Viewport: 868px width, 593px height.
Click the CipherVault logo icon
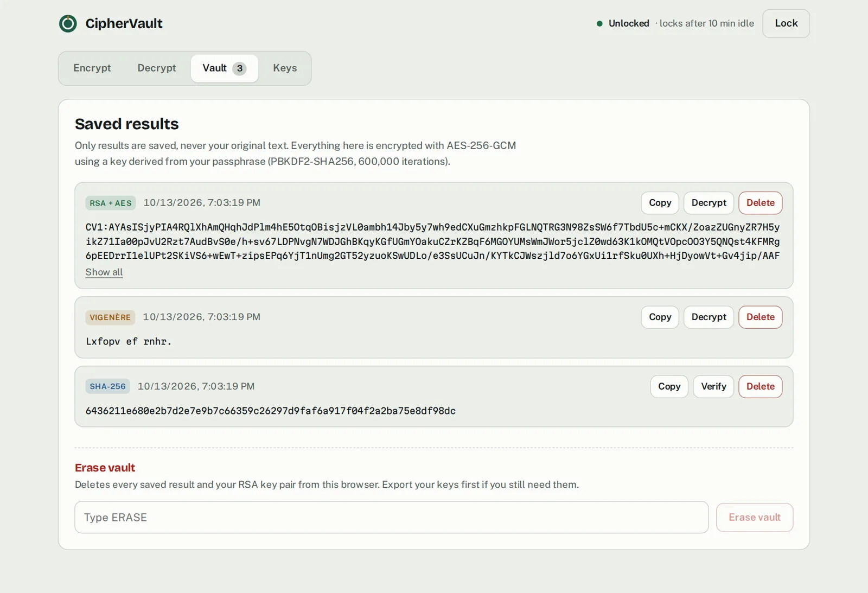[68, 23]
